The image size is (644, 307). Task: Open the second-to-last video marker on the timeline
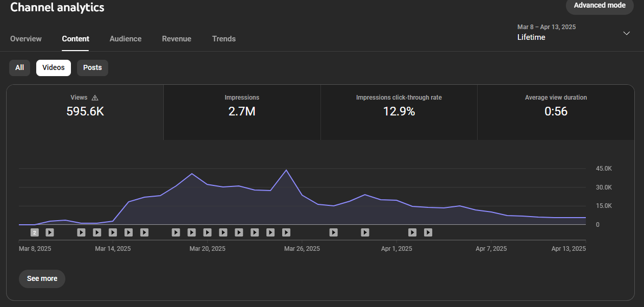click(x=412, y=232)
